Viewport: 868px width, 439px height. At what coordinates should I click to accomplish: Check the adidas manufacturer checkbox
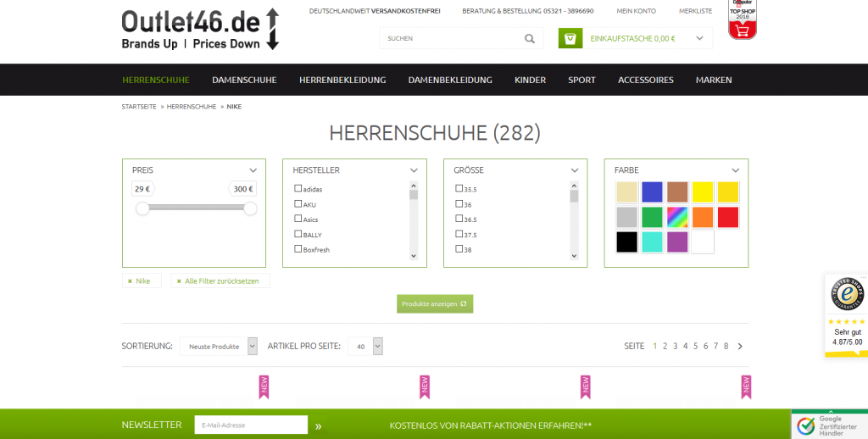[x=298, y=189]
